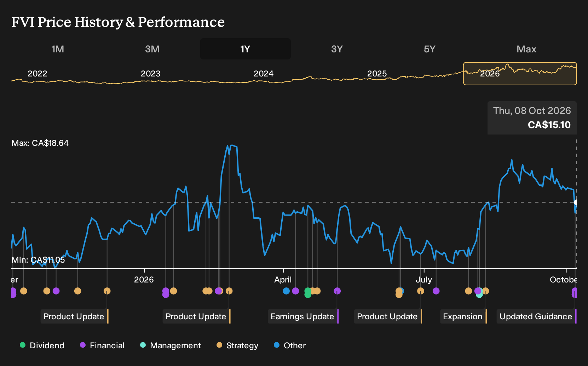Click the orange dot above first Product Update label

[107, 291]
